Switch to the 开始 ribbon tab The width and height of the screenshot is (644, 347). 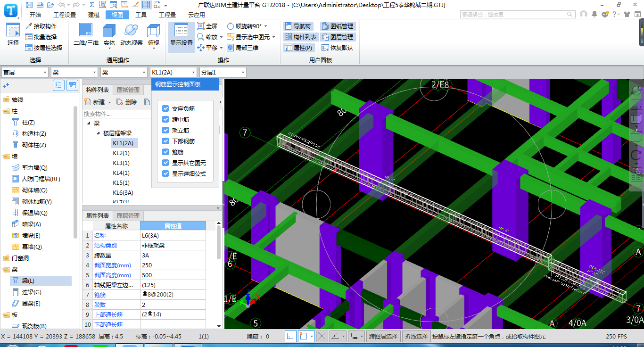point(35,15)
